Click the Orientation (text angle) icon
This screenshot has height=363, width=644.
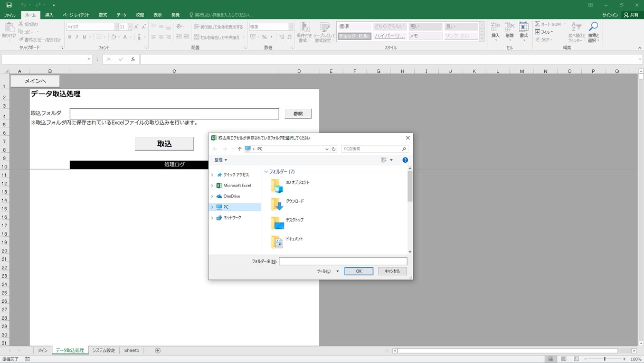click(x=179, y=27)
